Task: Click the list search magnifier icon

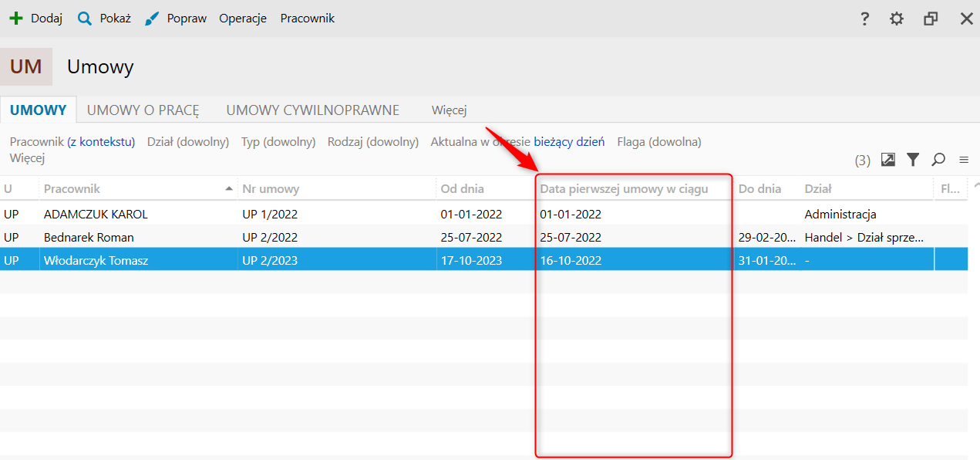Action: [x=938, y=160]
